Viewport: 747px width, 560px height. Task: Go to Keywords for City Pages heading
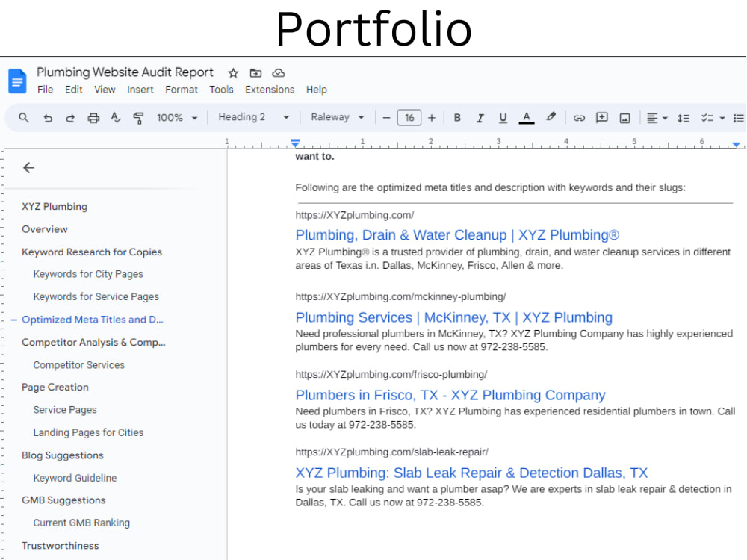[x=88, y=274]
